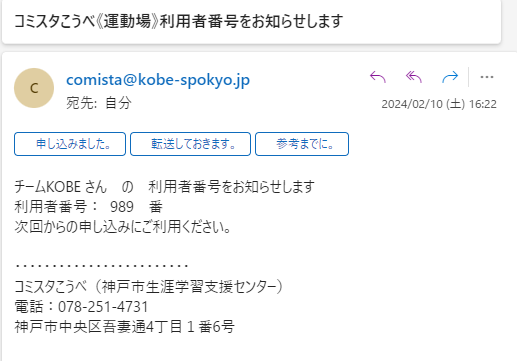Reply to the comista email
517x361 pixels.
click(x=378, y=77)
